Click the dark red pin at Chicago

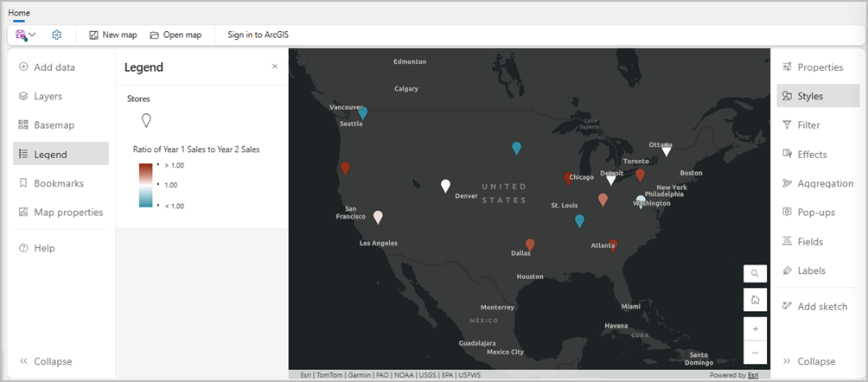coord(568,178)
